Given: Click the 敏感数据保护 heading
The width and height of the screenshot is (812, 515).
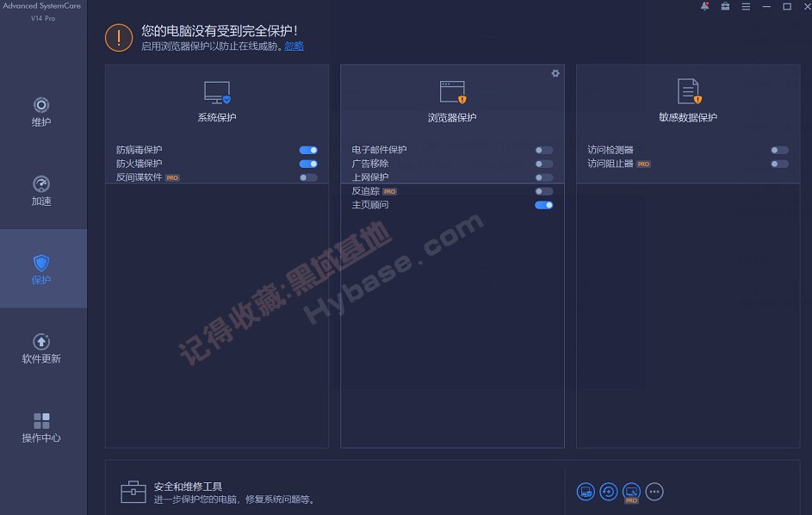Looking at the screenshot, I should click(688, 118).
